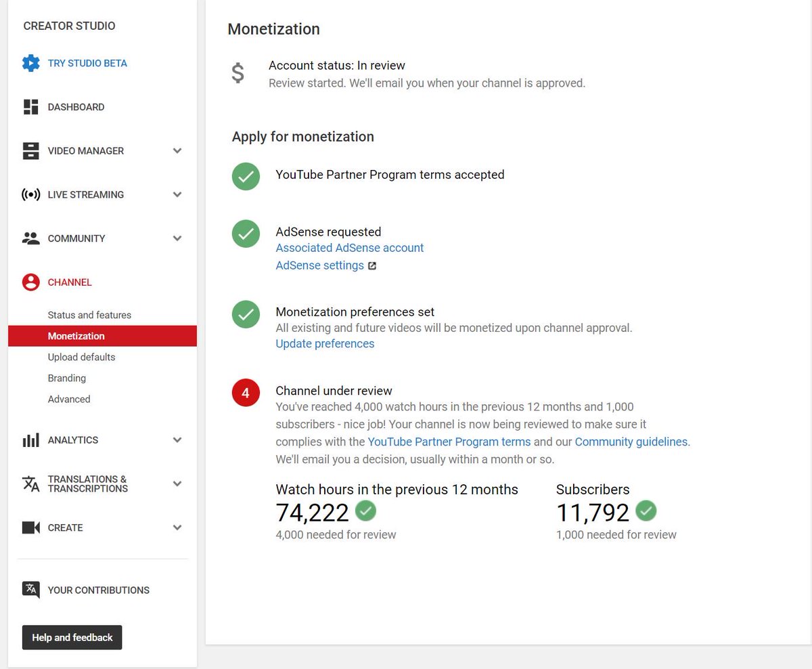Click 'YouTube Partner Program terms accepted' text
This screenshot has width=812, height=669.
tap(390, 175)
